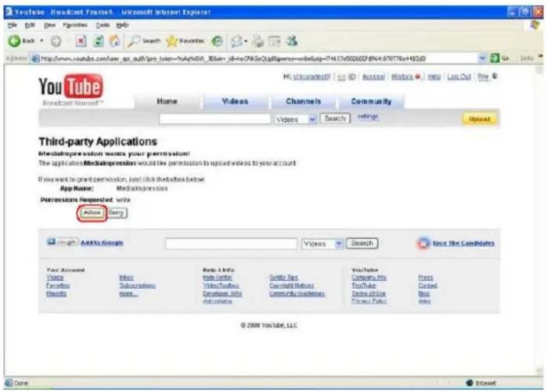This screenshot has height=392, width=546.
Task: Click the Edit page toolbar icon
Action: pyautogui.click(x=274, y=41)
